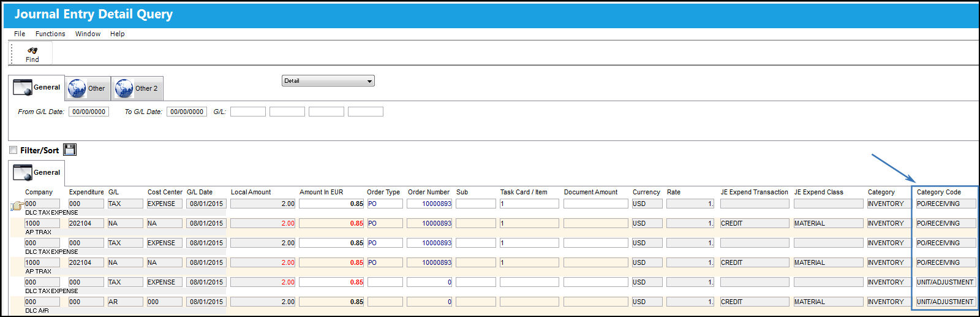Open the Functions menu
This screenshot has height=317, width=980.
click(50, 34)
